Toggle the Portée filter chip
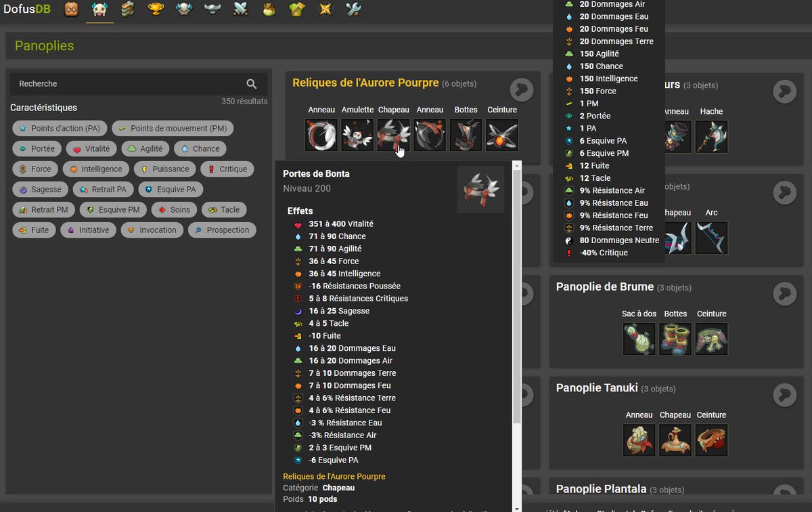The height and width of the screenshot is (512, 812). pyautogui.click(x=37, y=149)
